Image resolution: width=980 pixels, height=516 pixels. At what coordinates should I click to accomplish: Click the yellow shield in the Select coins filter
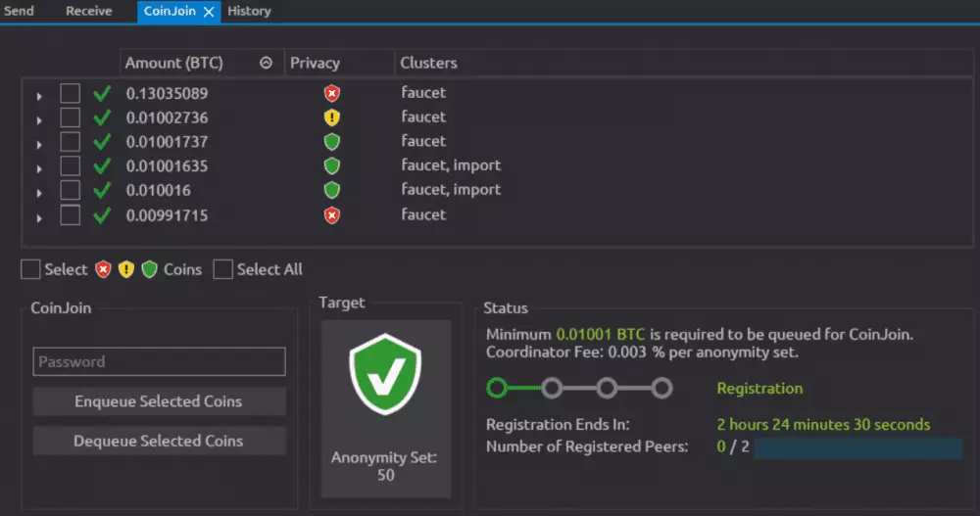(126, 269)
